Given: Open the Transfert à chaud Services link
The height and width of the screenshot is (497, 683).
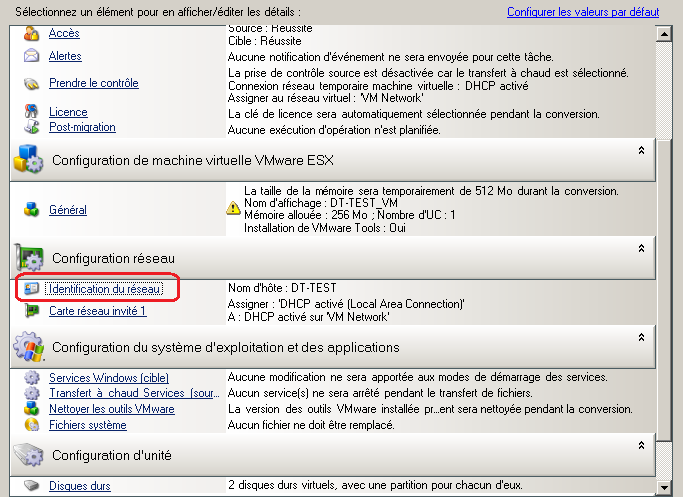Looking at the screenshot, I should [134, 393].
